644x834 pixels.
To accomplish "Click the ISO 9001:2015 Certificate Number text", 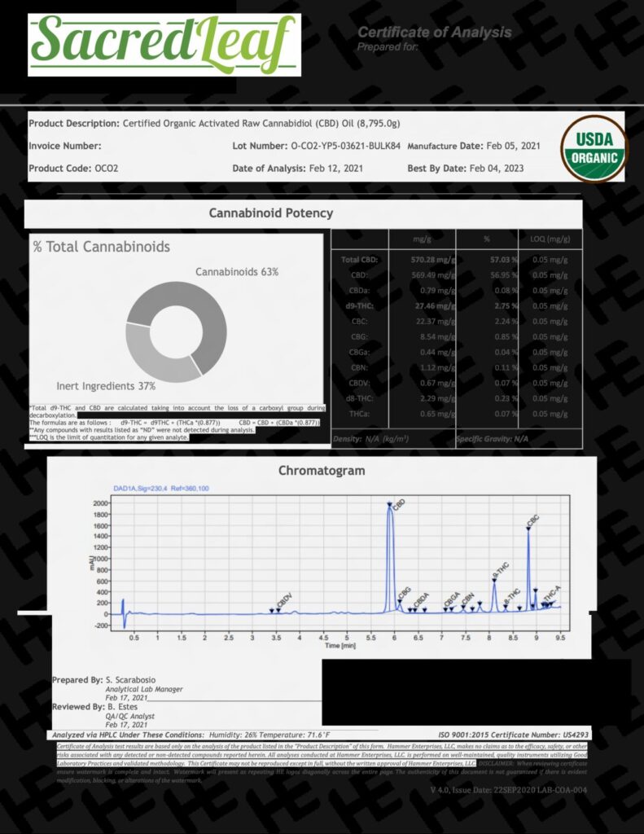I will 518,734.
